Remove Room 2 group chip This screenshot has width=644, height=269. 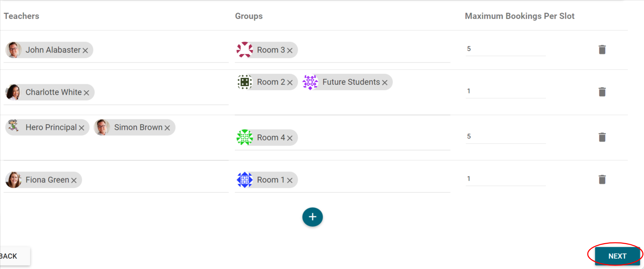point(290,83)
